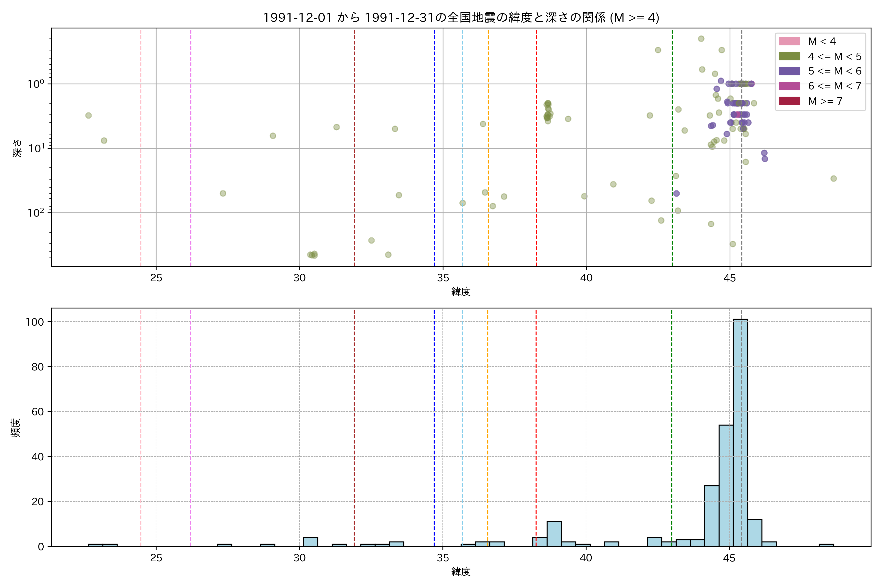Click the 'M >= 7' legend text label
882x588 pixels.
[x=825, y=101]
